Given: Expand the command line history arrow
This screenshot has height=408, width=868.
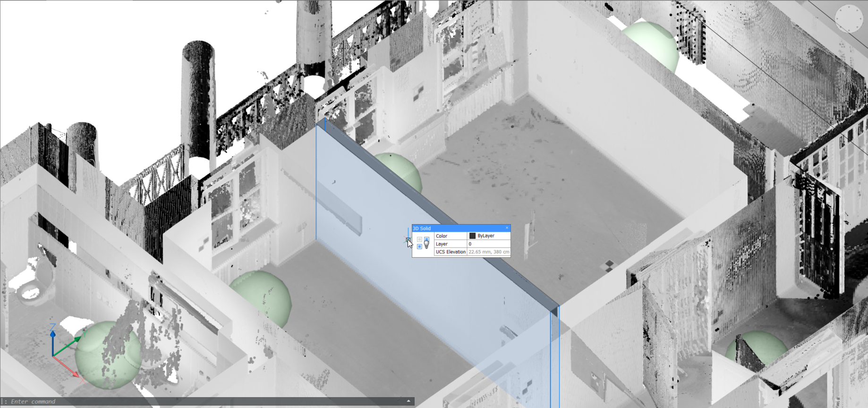Looking at the screenshot, I should click(408, 401).
